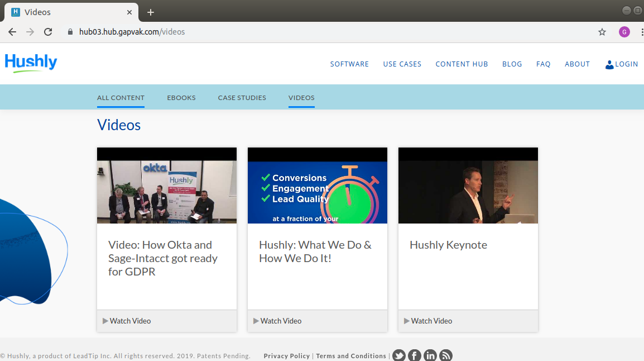Click play triangle under Okta GDPR video
This screenshot has width=644, height=361.
coord(105,321)
